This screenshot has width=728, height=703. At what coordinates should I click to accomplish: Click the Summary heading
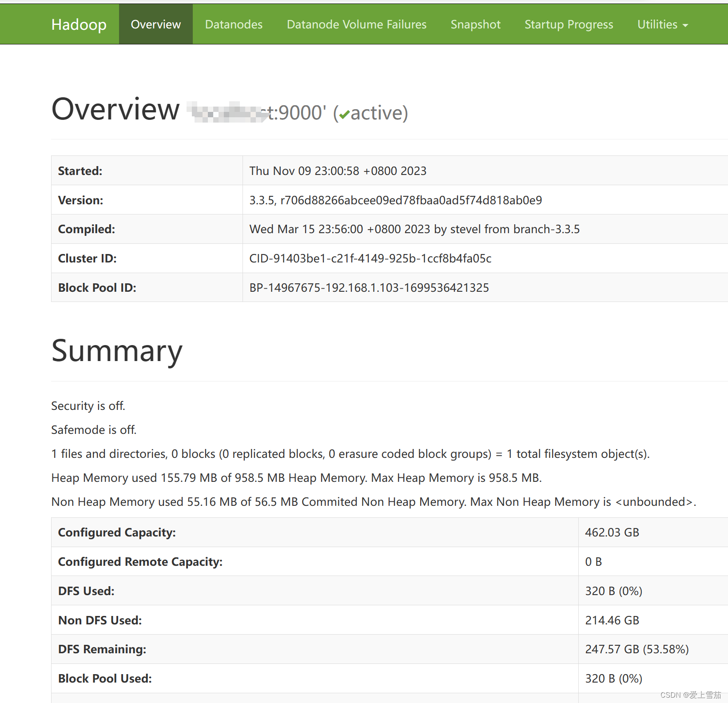(117, 351)
